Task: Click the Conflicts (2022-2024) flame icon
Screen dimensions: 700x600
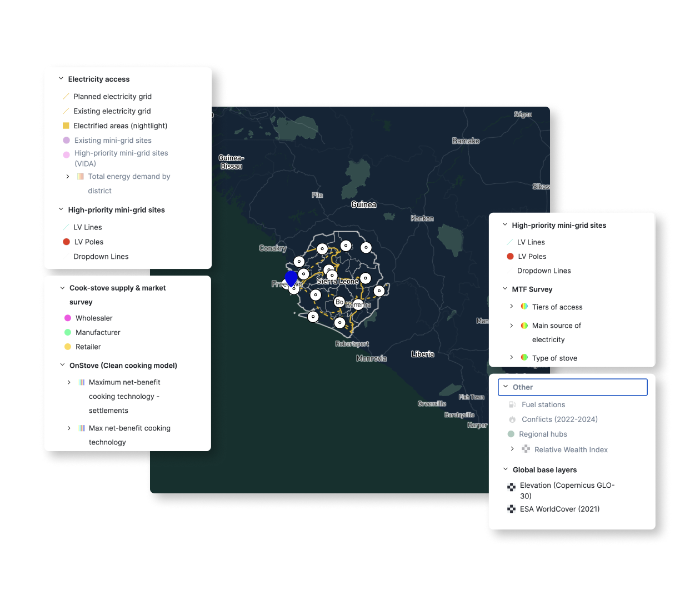Action: [512, 419]
